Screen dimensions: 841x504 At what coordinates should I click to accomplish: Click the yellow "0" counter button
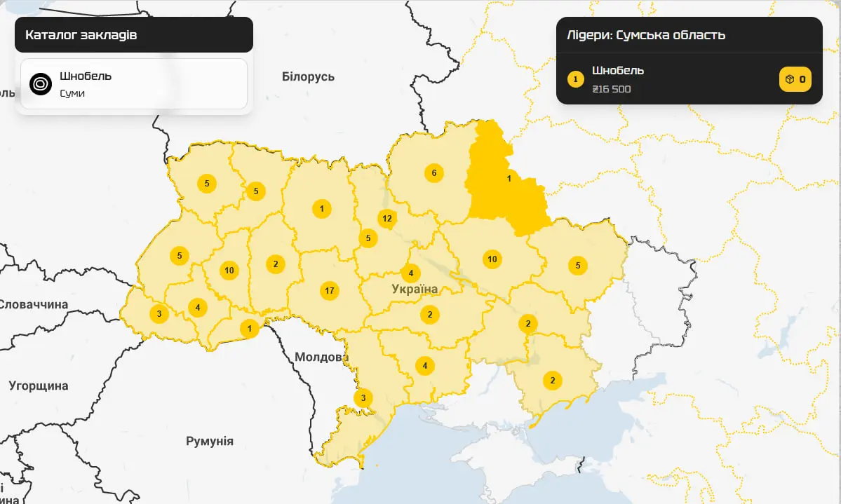[794, 79]
